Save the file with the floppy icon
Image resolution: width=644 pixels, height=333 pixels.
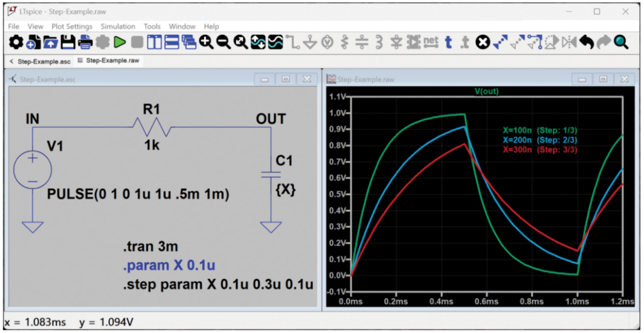pyautogui.click(x=68, y=42)
